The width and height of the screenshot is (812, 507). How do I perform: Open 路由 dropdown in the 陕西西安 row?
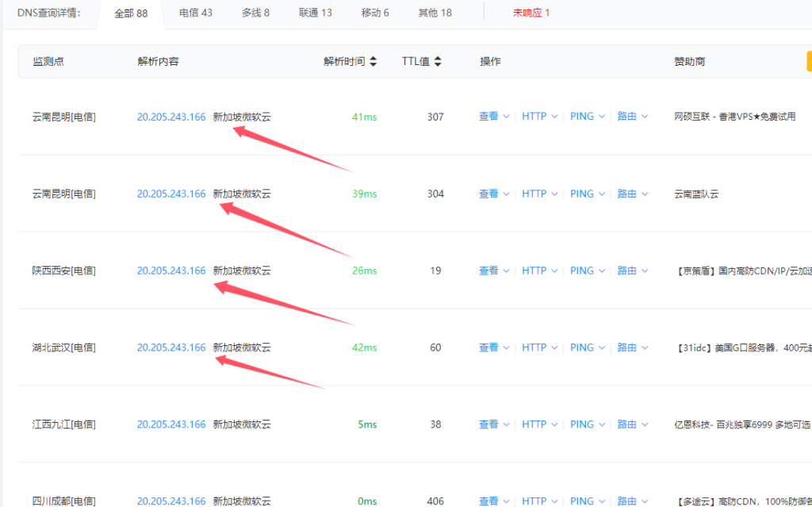[x=632, y=271]
